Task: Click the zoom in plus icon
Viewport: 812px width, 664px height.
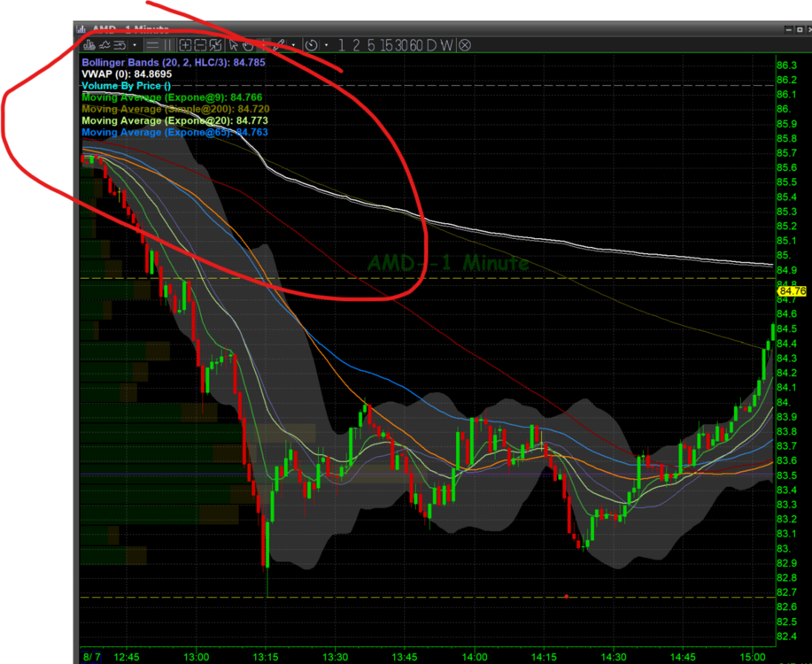Action: (185, 44)
